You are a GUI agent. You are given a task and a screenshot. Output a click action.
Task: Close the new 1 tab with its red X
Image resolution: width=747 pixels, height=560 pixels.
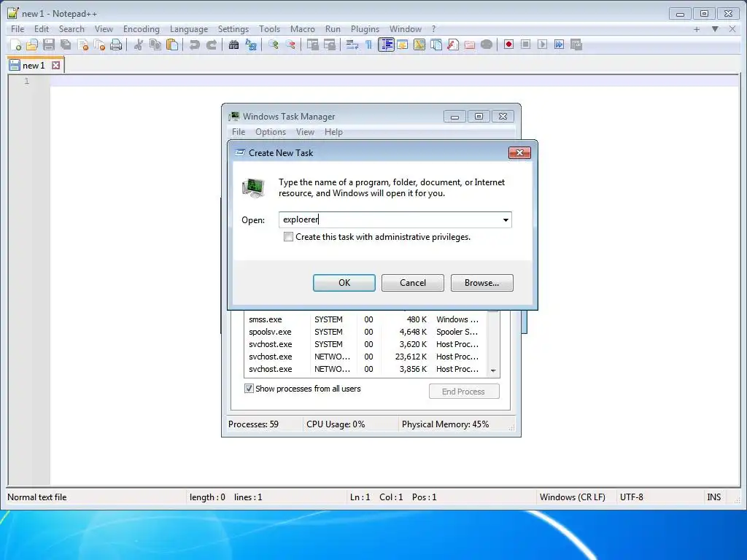click(55, 65)
